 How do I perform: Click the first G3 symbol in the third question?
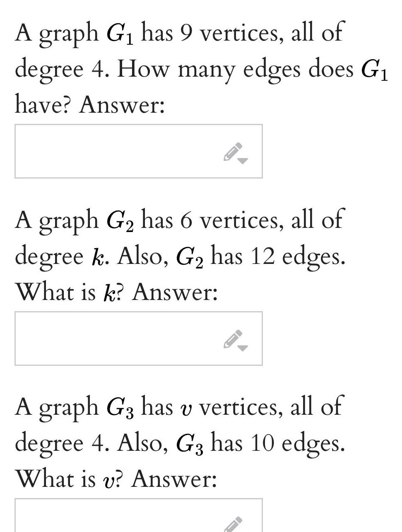(120, 408)
